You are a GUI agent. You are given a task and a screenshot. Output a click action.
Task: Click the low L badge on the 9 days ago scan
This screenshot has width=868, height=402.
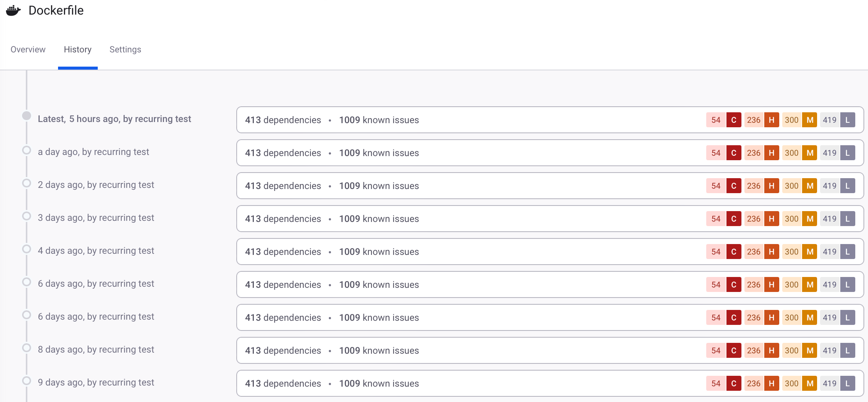[848, 383]
